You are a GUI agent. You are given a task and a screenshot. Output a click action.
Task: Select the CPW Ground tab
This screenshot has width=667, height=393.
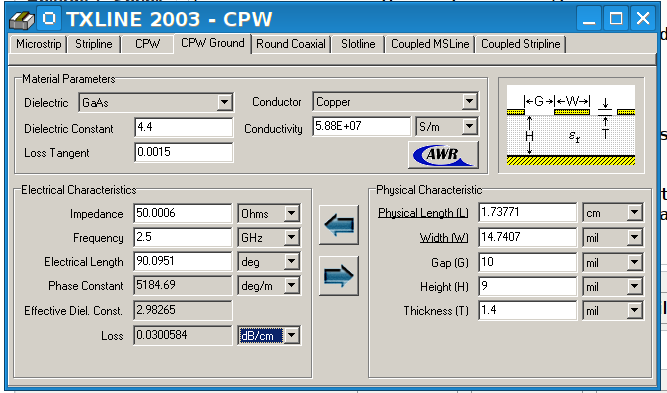click(213, 43)
